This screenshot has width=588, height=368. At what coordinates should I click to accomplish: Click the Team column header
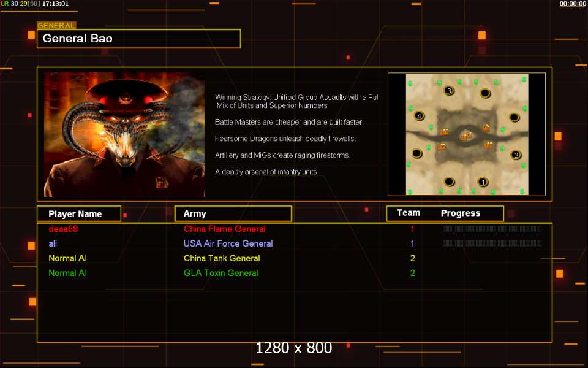pos(409,213)
